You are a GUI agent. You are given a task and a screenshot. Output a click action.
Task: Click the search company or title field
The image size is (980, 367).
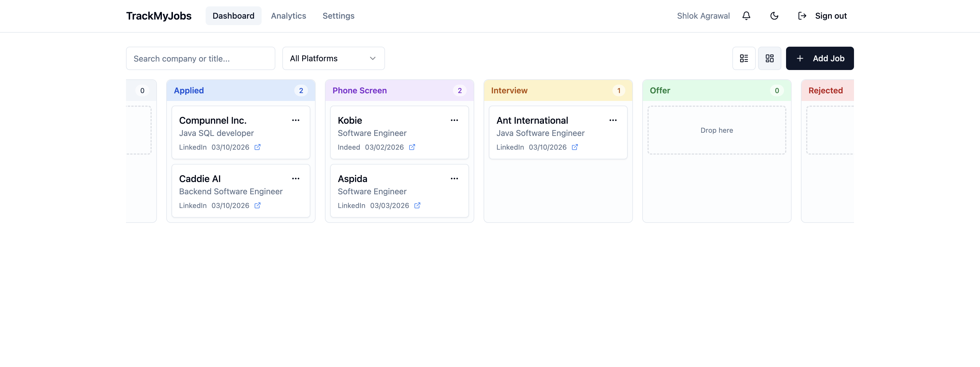pos(200,58)
